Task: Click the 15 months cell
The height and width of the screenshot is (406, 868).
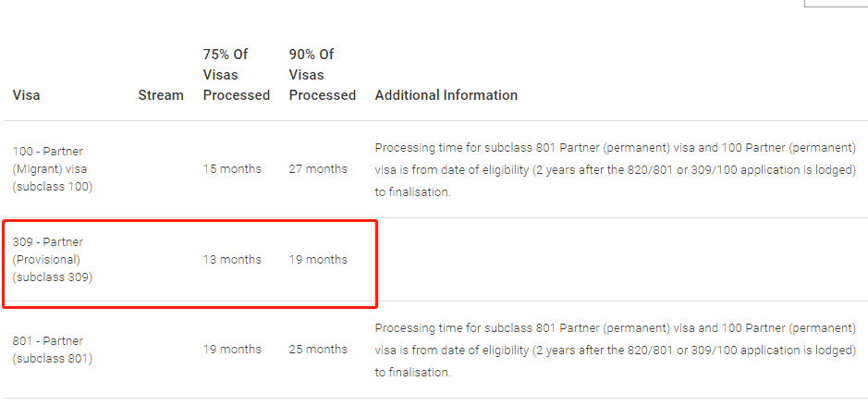Action: (x=232, y=169)
